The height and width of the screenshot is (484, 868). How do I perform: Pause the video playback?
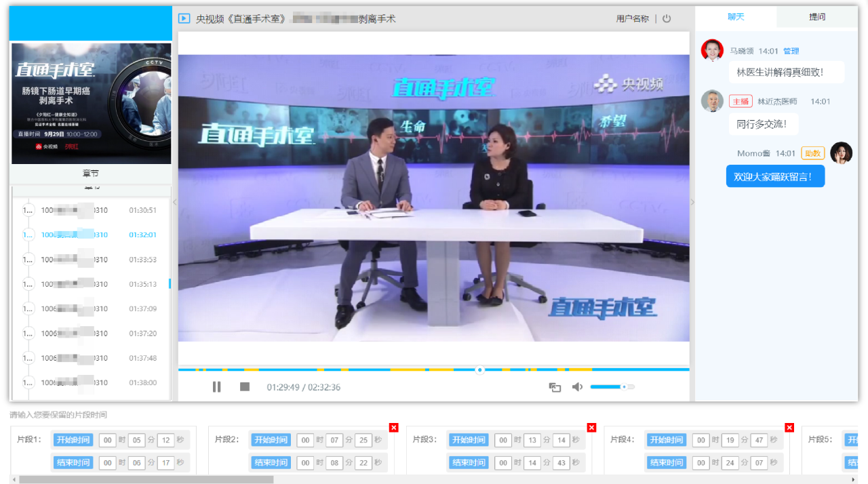[x=217, y=387]
